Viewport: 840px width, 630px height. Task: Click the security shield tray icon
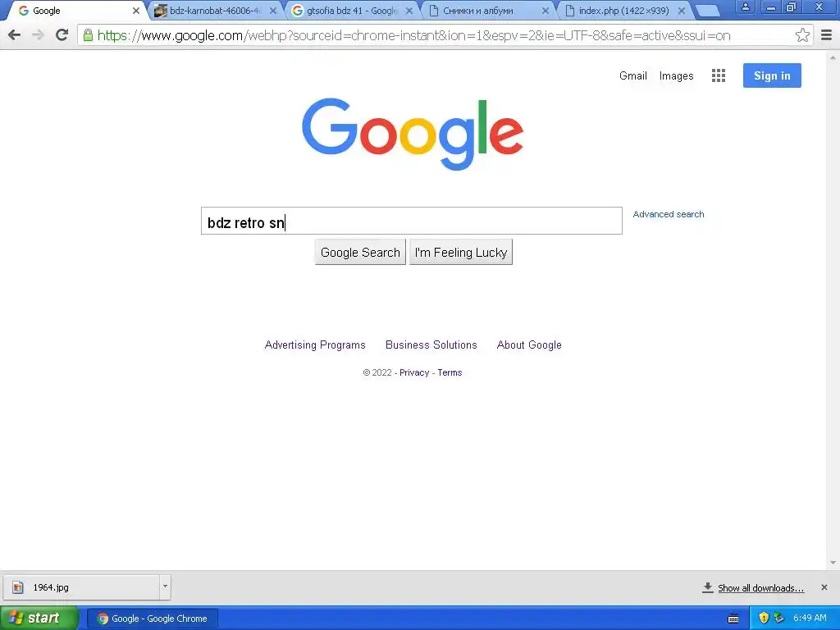(x=764, y=618)
